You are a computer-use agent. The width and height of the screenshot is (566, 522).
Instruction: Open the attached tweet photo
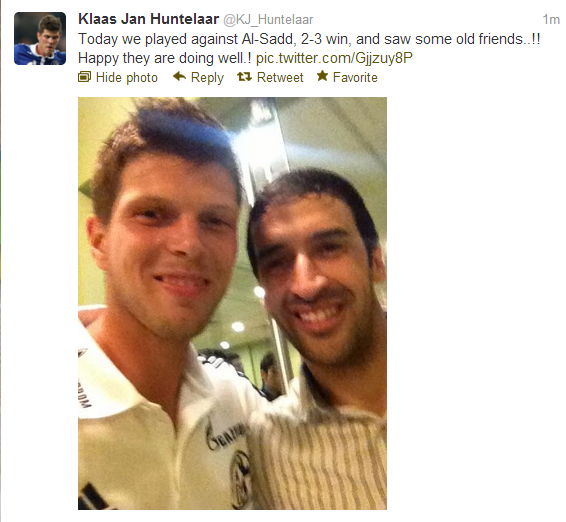[x=232, y=304]
